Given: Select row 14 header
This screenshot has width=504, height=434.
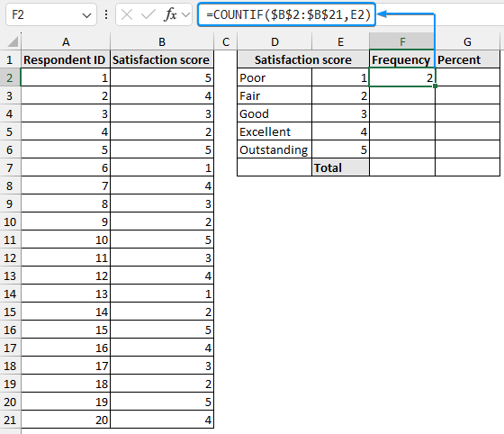Looking at the screenshot, I should click(10, 294).
